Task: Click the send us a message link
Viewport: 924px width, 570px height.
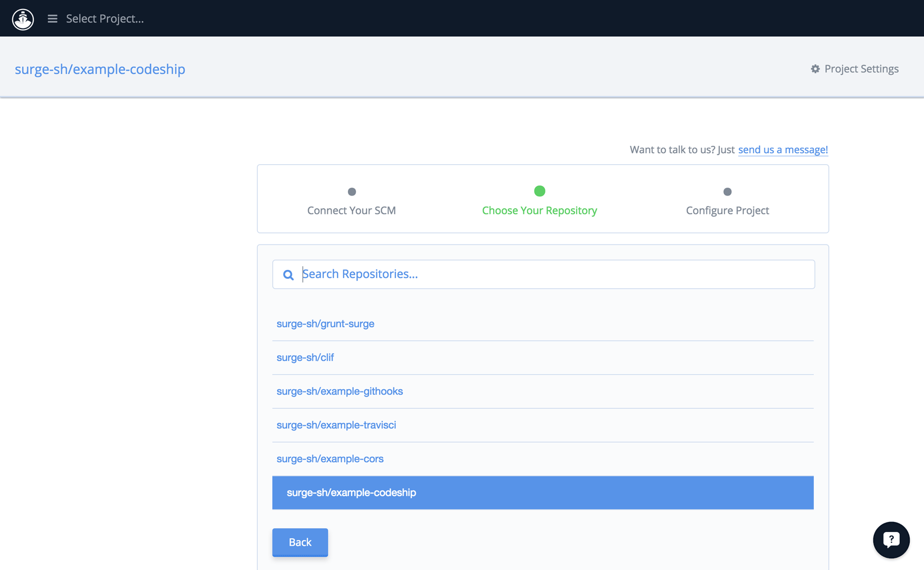Action: coord(782,149)
